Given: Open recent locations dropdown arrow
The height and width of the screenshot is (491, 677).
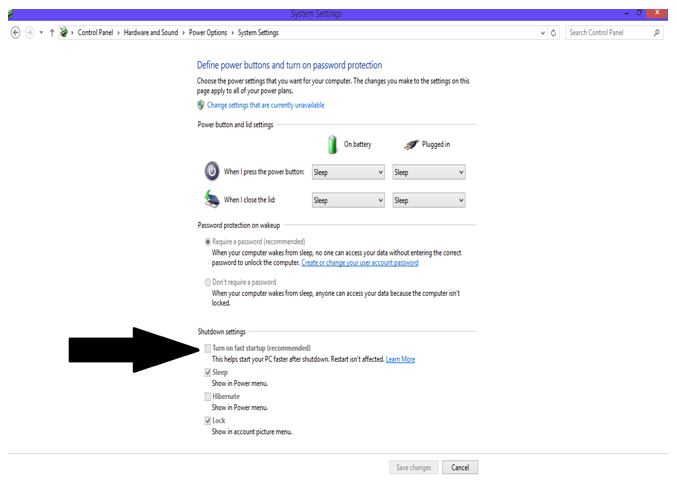Looking at the screenshot, I should [41, 32].
